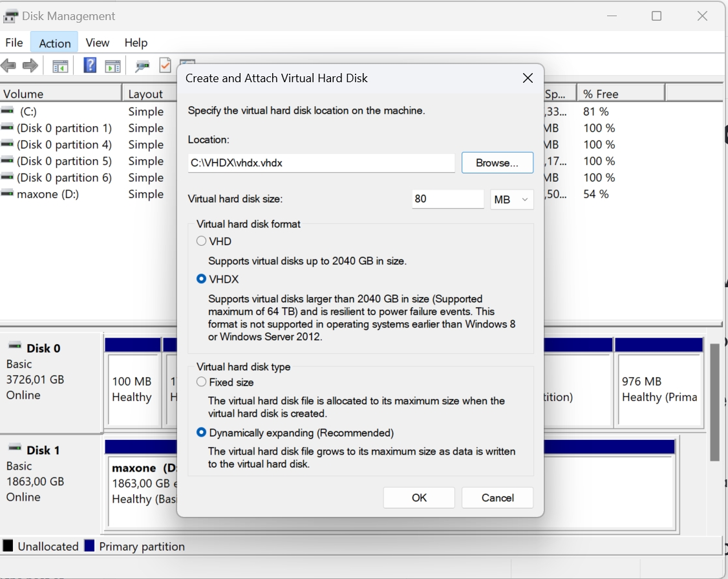This screenshot has width=728, height=579.
Task: Choose the Fixed size disk type
Action: pyautogui.click(x=202, y=382)
